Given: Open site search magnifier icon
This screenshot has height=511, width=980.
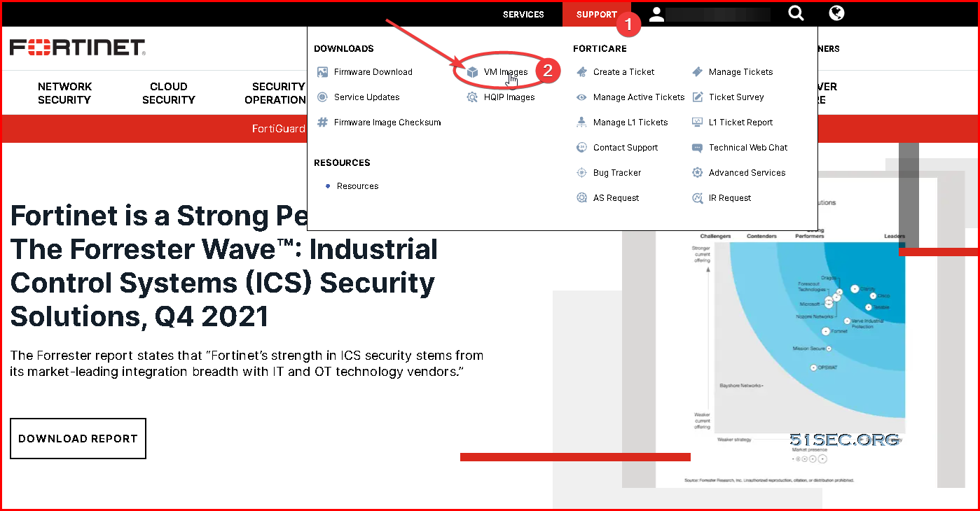Looking at the screenshot, I should tap(796, 13).
